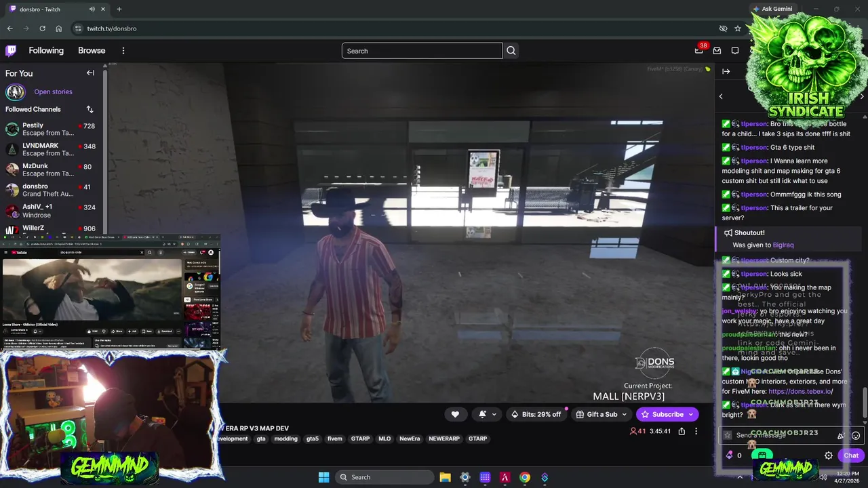The height and width of the screenshot is (488, 868).
Task: Bookmark page with star icon
Action: [x=738, y=28]
